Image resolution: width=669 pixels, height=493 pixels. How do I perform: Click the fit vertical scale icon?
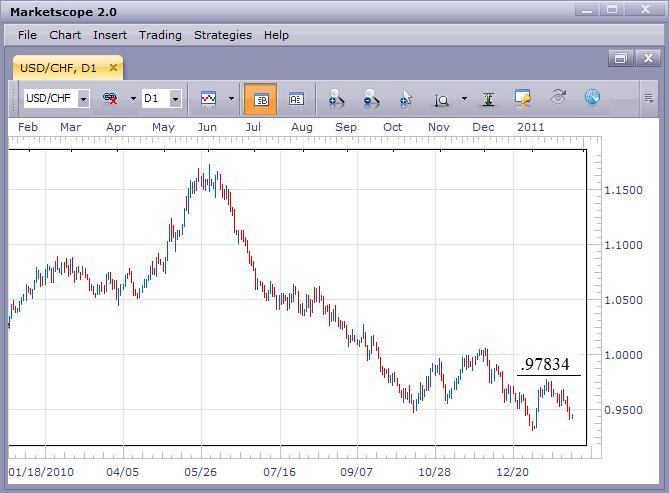(489, 99)
